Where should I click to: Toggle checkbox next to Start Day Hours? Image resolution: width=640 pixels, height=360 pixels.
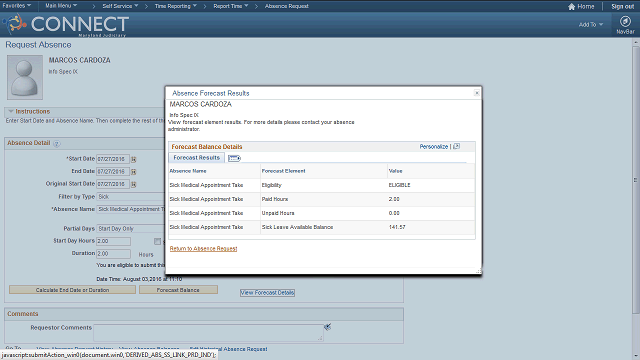pos(157,242)
